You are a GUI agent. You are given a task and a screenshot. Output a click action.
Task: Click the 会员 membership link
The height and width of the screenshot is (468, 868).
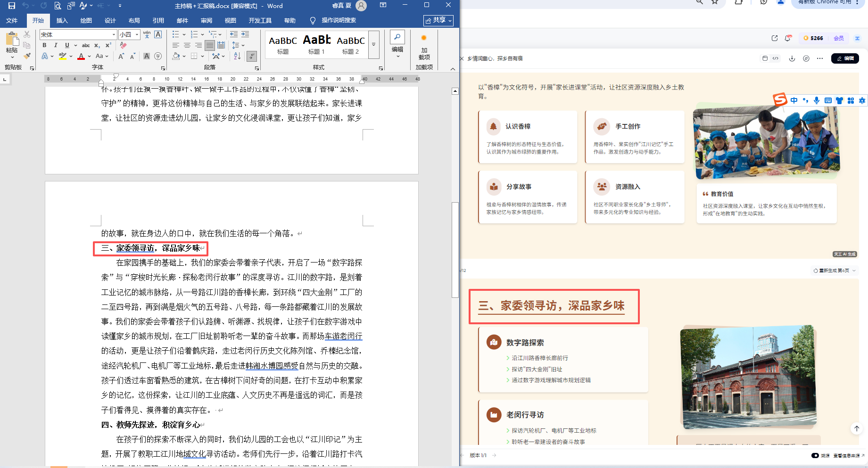pos(839,38)
